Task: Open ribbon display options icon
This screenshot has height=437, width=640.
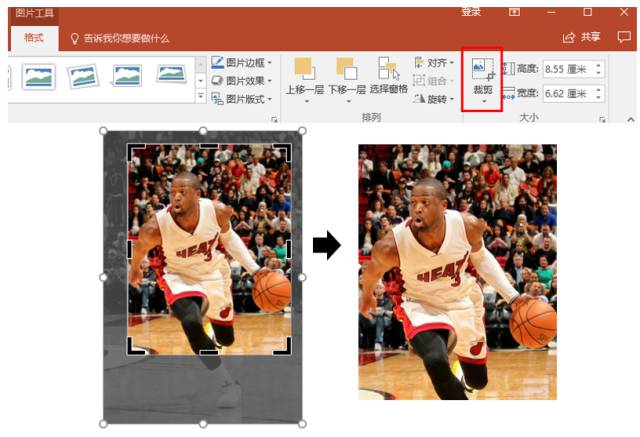Action: [514, 12]
